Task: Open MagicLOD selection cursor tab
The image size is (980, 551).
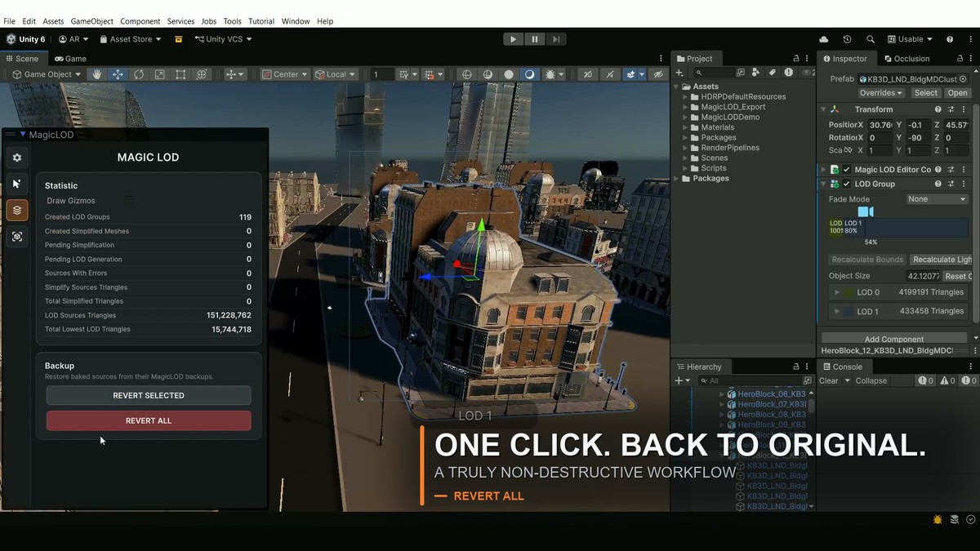Action: [x=17, y=184]
